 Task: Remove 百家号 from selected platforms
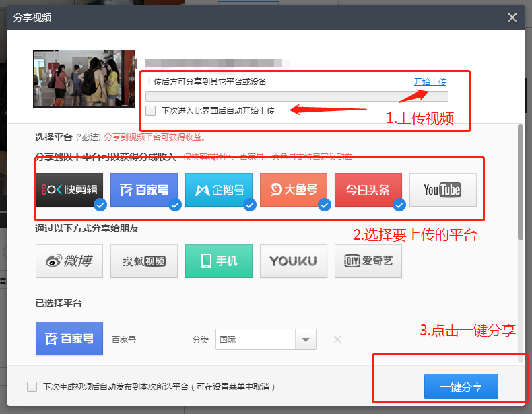point(337,339)
